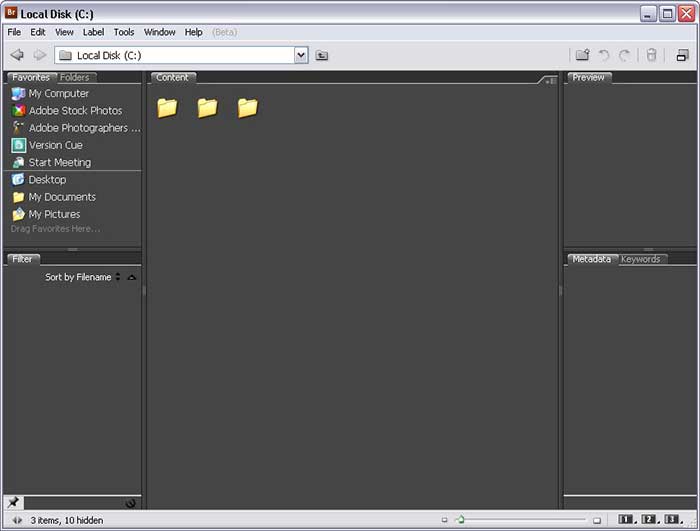This screenshot has height=531, width=700.
Task: Select the Preview tab
Action: click(588, 77)
